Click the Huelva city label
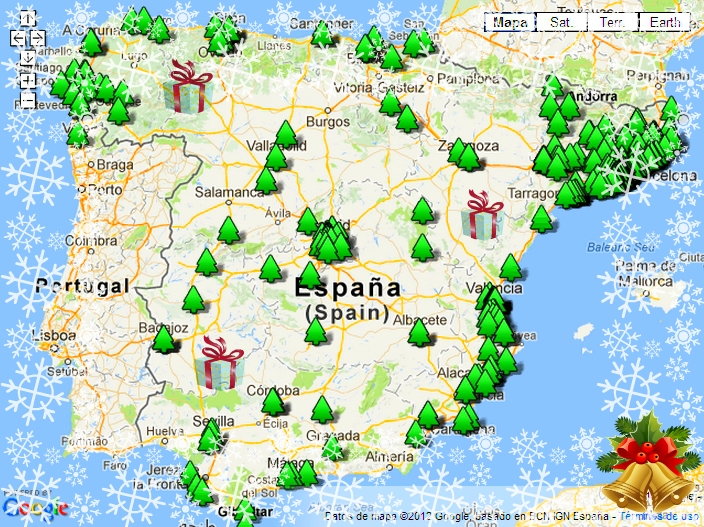The height and width of the screenshot is (527, 704). [165, 431]
